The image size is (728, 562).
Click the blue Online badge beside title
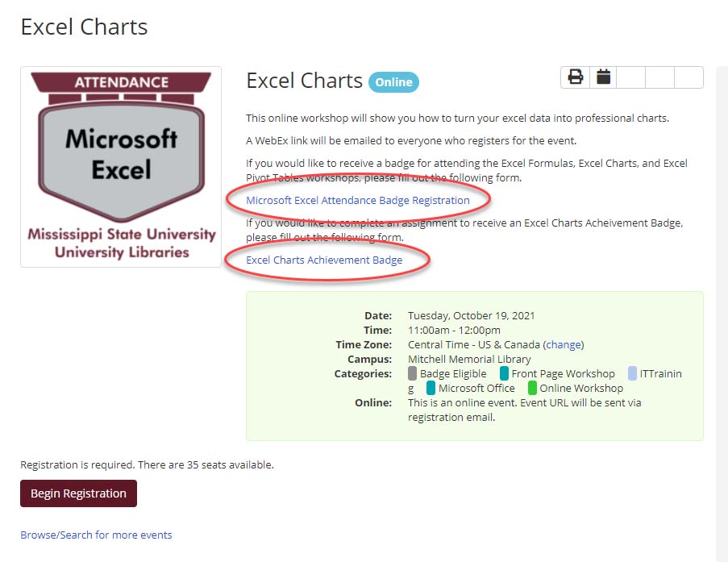pyautogui.click(x=393, y=82)
